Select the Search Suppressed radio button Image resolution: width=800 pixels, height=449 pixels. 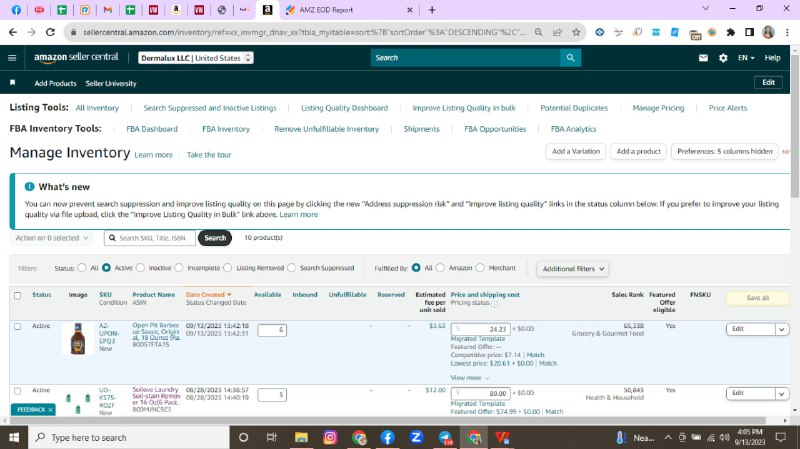291,268
